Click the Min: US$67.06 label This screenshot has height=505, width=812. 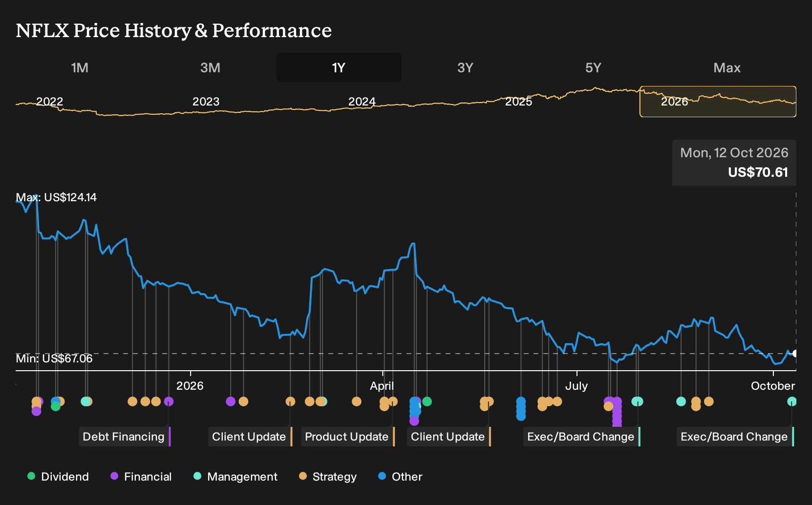pyautogui.click(x=54, y=358)
